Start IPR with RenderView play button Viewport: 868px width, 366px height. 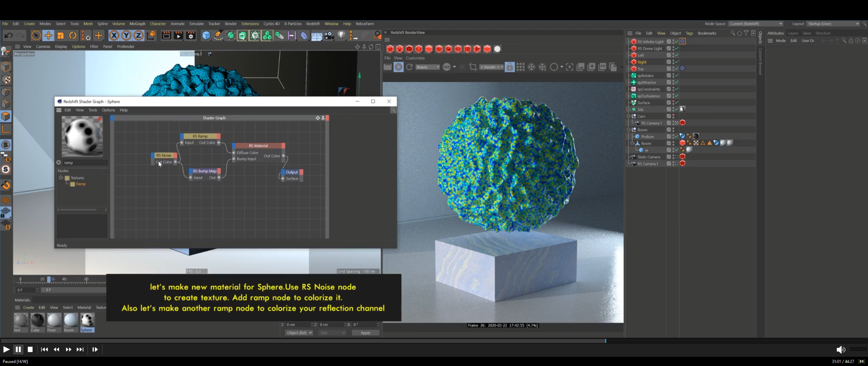(398, 67)
